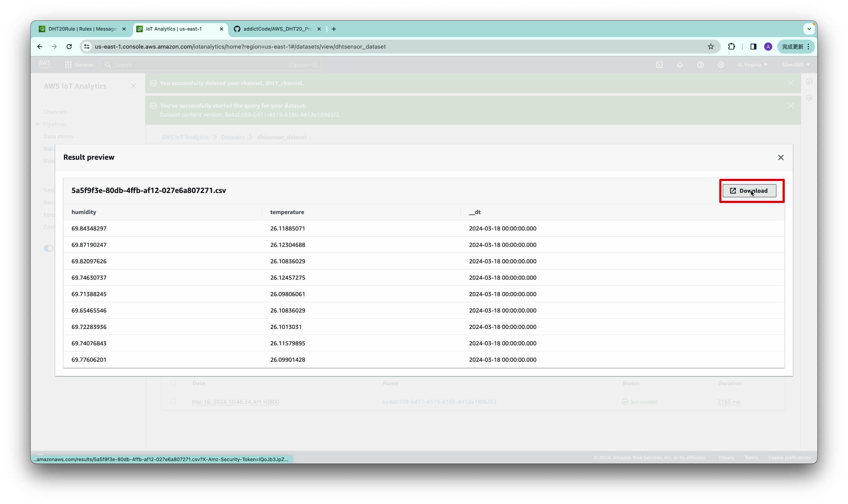
Task: Click the CSV file name 5a5f9f3e-80db-4ffb-af12-027e6a807271.csv
Action: [x=148, y=190]
